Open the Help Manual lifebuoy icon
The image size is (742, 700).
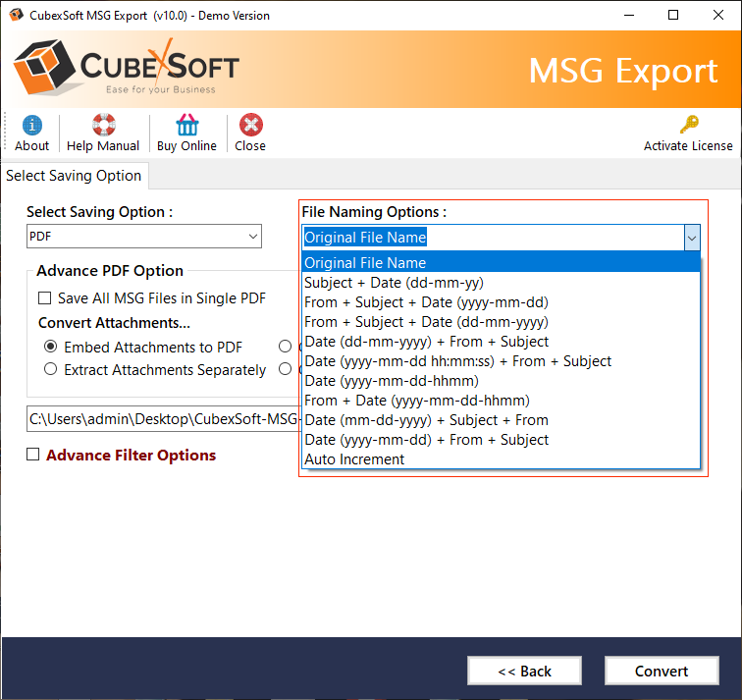[104, 125]
